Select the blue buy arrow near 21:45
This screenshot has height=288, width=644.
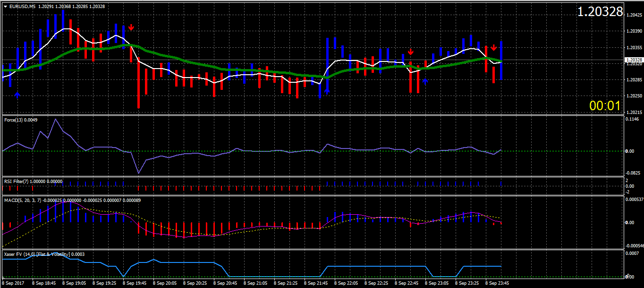click(x=327, y=90)
